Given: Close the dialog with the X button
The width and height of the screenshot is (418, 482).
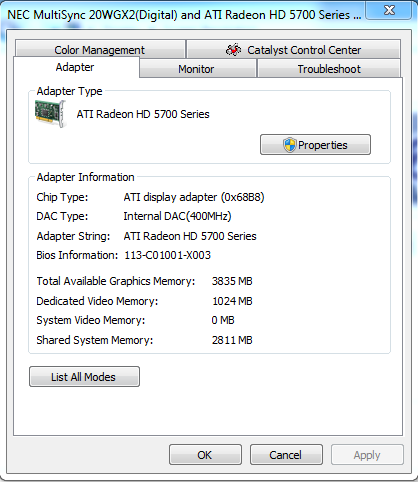Looking at the screenshot, I should 389,10.
